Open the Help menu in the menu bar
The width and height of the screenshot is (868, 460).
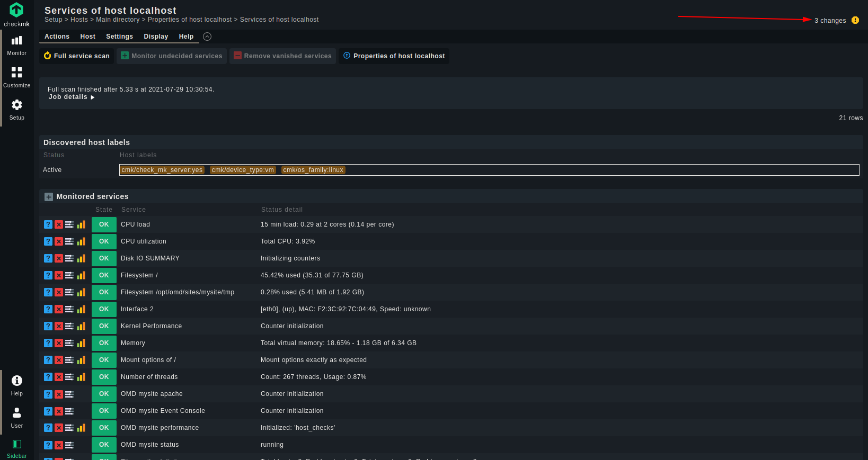tap(186, 37)
